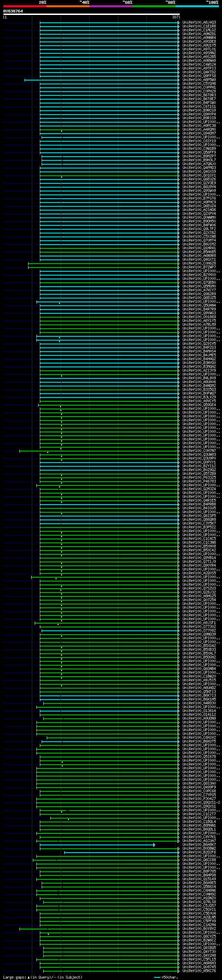Viewport: 222px width, 980px height.
Task: Select label UniRef100_B0Y8V2
Action: [x=199, y=929]
